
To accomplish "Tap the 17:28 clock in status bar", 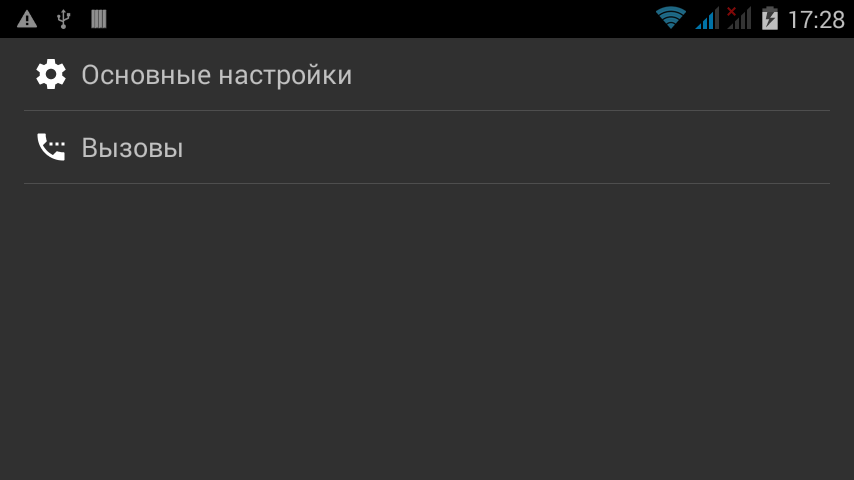I will [816, 20].
